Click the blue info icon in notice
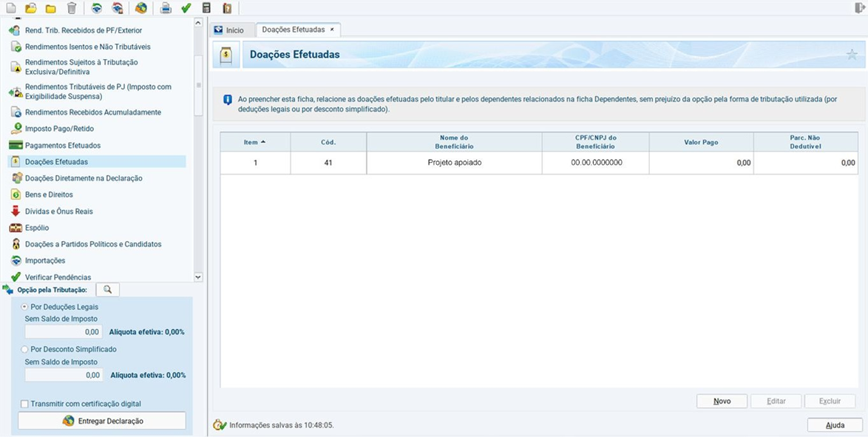868x437 pixels. (x=228, y=101)
